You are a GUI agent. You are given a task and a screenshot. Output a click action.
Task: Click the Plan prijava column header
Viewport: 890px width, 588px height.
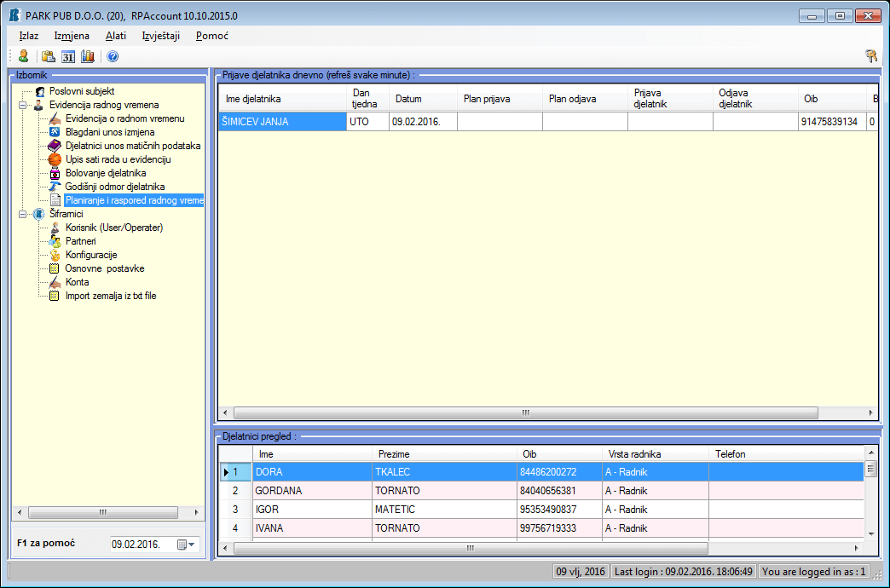click(x=500, y=99)
